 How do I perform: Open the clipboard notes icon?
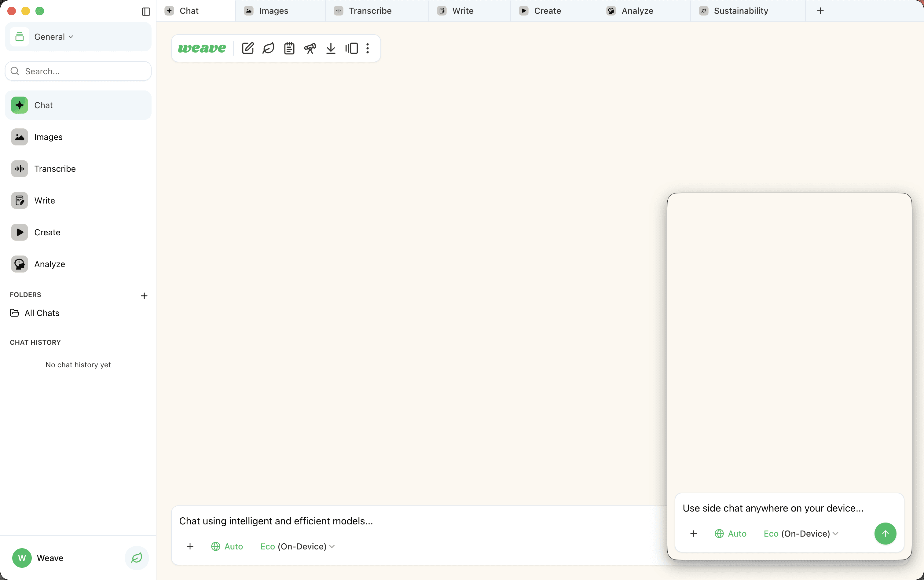click(x=289, y=48)
